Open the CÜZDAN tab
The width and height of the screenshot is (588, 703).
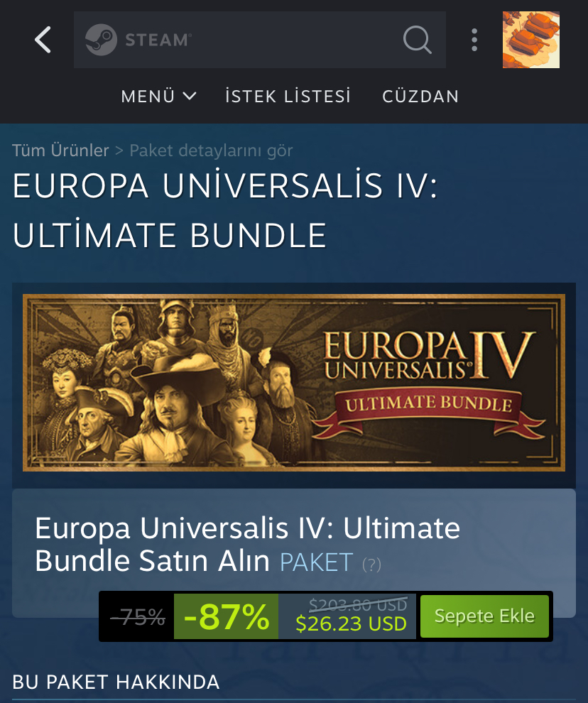click(420, 97)
